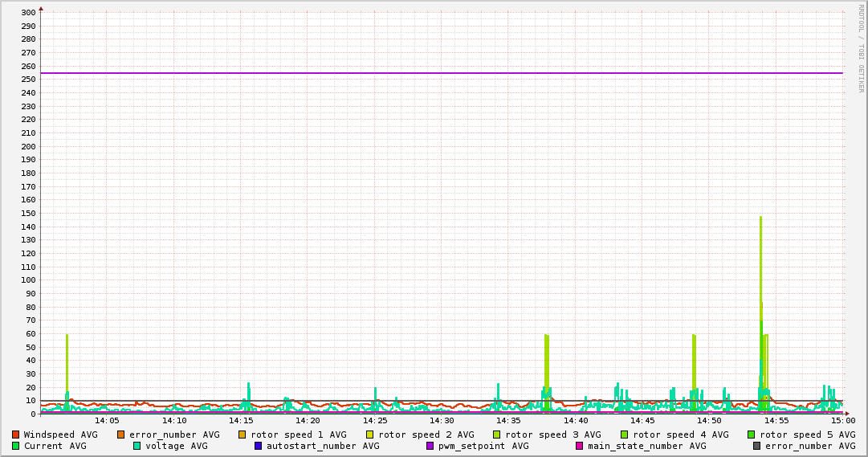Click the red Windspeed AVG legend swatch
Image resolution: width=868 pixels, height=457 pixels.
pos(15,435)
